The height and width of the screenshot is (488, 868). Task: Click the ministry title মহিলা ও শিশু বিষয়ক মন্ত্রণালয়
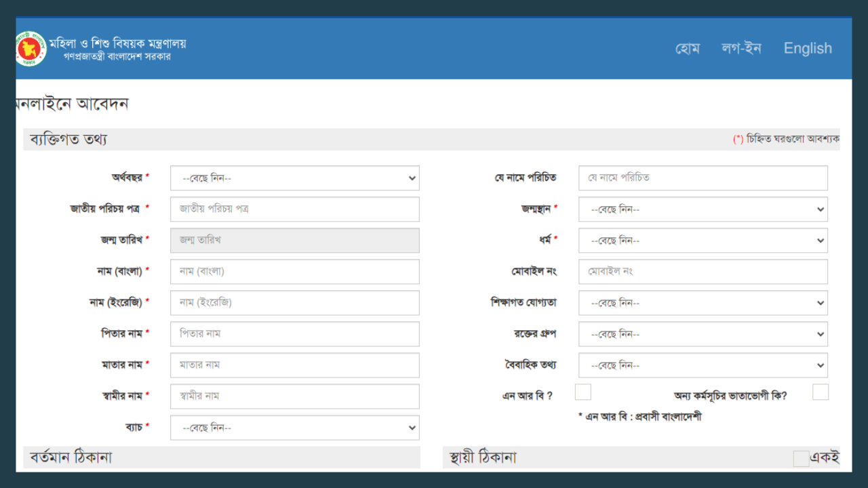(117, 43)
